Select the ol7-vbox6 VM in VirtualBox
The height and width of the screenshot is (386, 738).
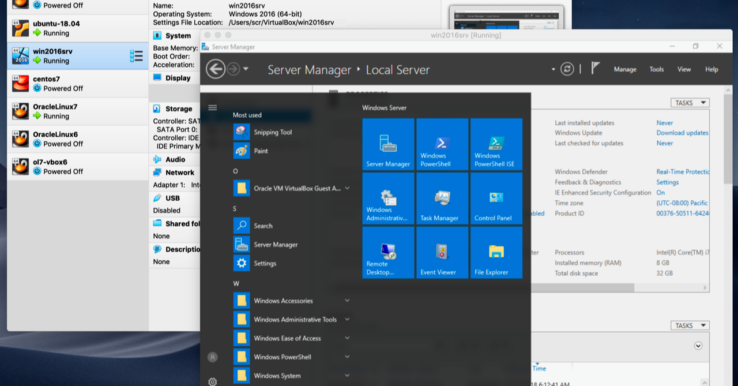[x=78, y=167]
